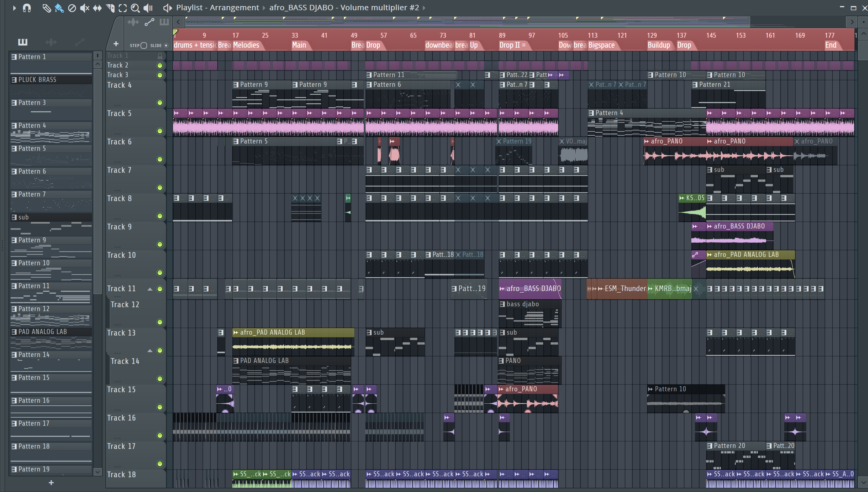Select the Mute tool

(x=84, y=8)
